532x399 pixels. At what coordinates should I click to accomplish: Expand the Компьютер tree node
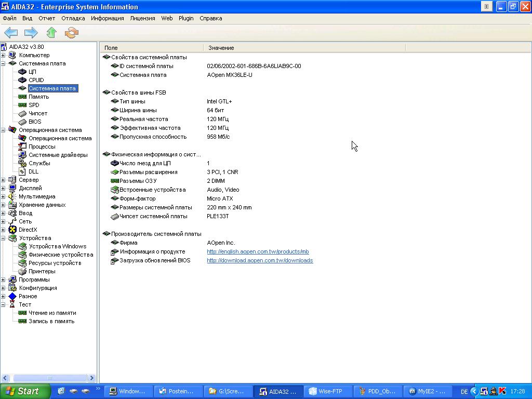coord(3,55)
